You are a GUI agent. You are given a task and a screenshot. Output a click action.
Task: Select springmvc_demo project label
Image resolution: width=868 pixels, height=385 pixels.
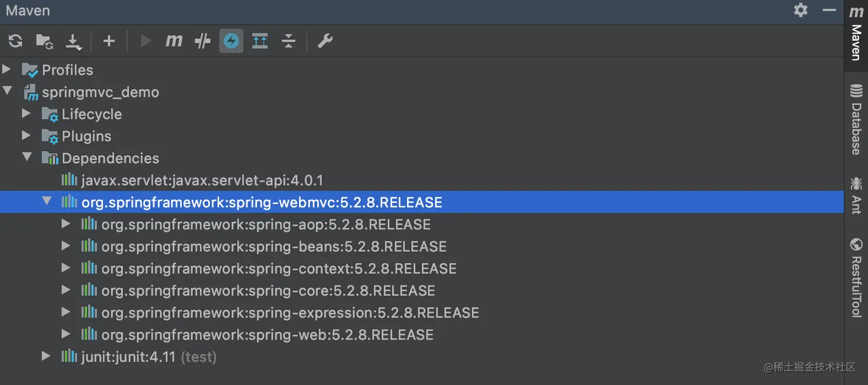point(100,93)
